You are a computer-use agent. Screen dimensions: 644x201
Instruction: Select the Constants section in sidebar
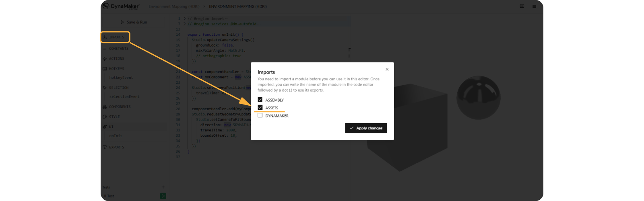coord(118,49)
